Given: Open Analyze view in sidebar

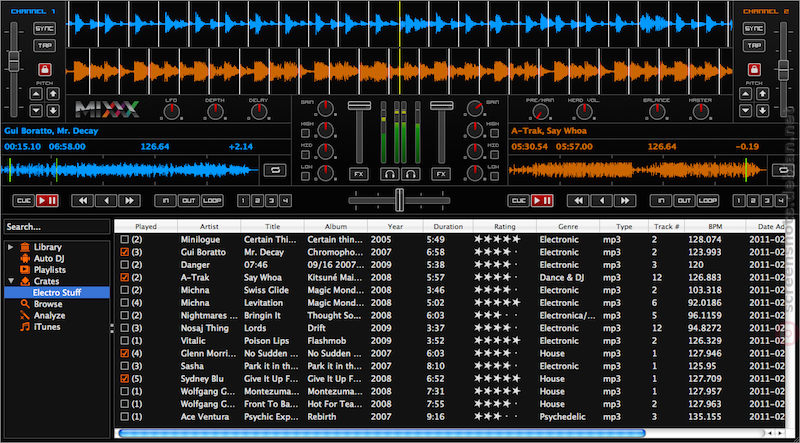Looking at the screenshot, I should tap(49, 315).
